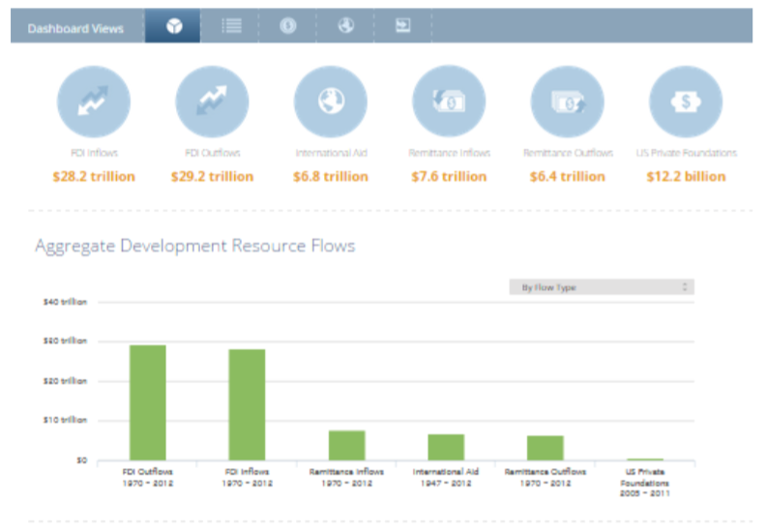Image resolution: width=766 pixels, height=532 pixels.
Task: Click the International Aid green bar
Action: tap(446, 447)
